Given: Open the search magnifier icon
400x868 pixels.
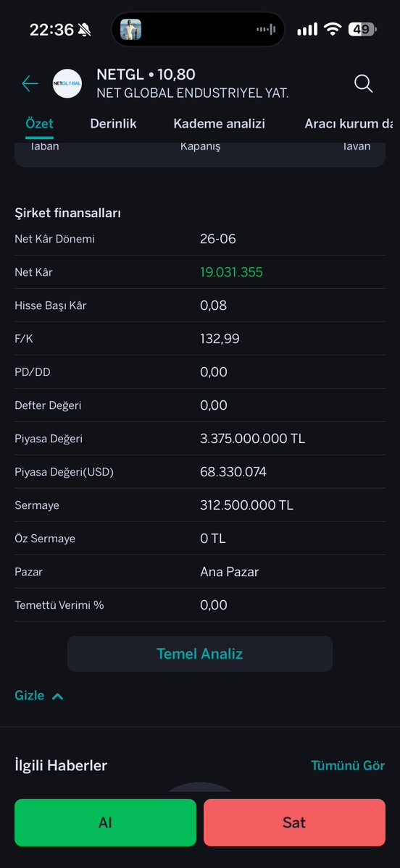Looking at the screenshot, I should click(364, 83).
